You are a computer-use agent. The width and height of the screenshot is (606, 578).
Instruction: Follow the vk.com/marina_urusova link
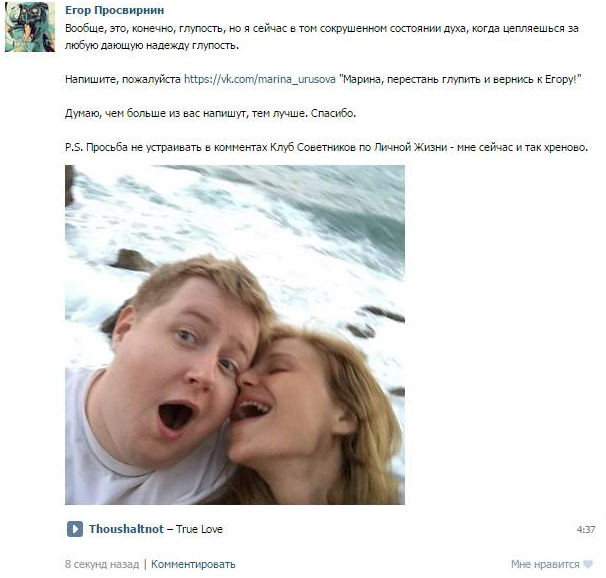tap(260, 79)
